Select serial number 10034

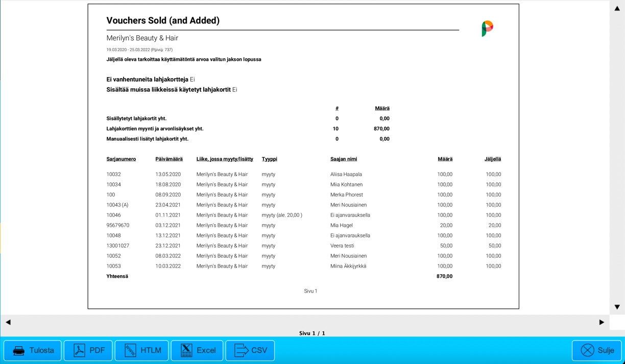pyautogui.click(x=113, y=185)
